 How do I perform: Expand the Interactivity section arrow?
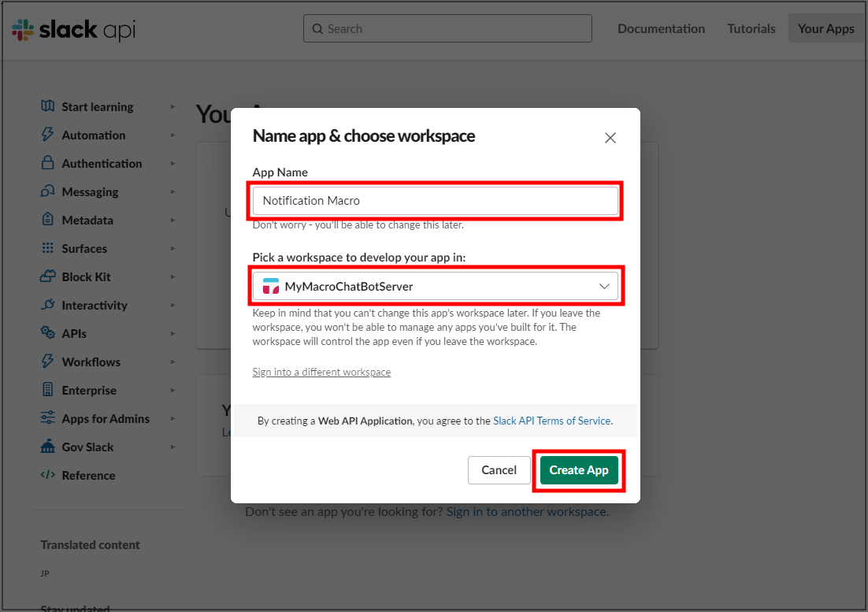pos(172,305)
